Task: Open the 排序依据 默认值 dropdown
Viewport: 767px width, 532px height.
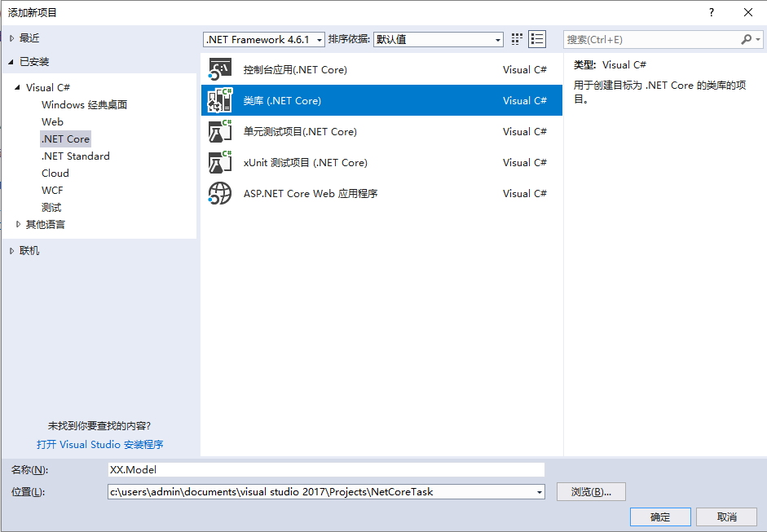Action: 439,40
